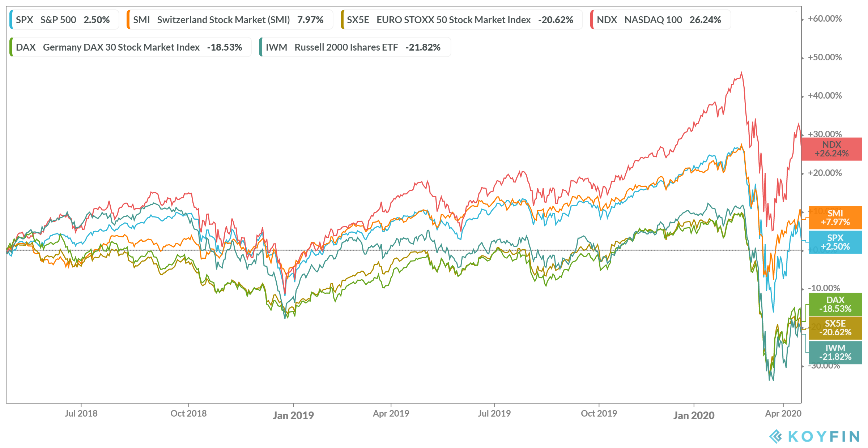Click the +40.00% y-axis label
The height and width of the screenshot is (448, 868).
(x=825, y=96)
